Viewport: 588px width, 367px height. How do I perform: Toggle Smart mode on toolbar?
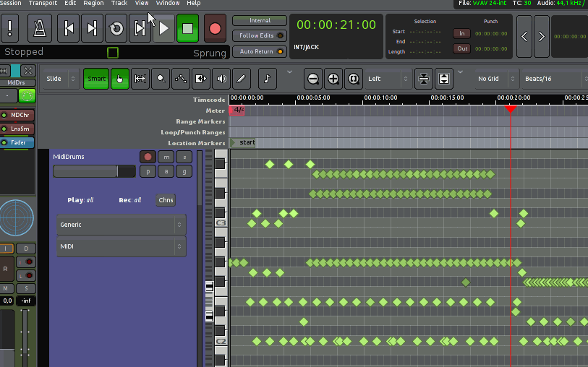click(x=96, y=79)
